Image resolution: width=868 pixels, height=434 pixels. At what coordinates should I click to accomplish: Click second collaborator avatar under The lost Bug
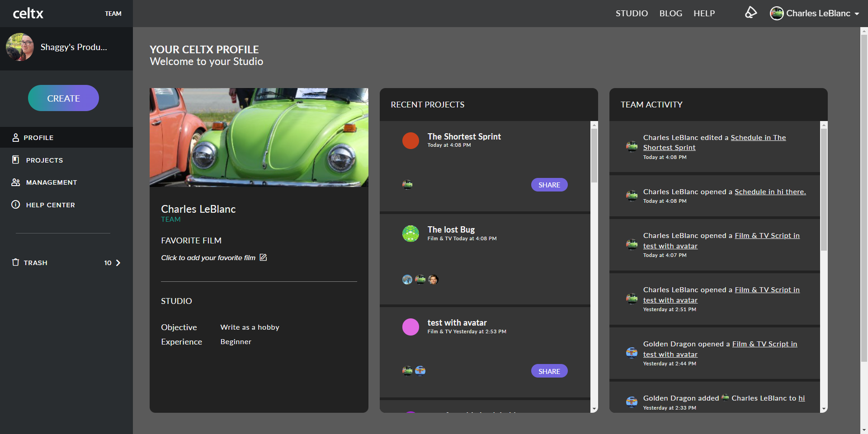[x=420, y=280]
